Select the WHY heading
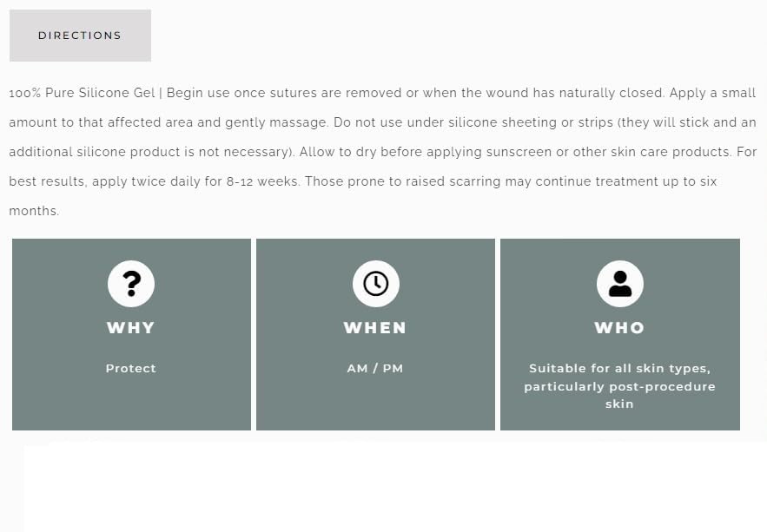The width and height of the screenshot is (767, 532). coord(131,328)
